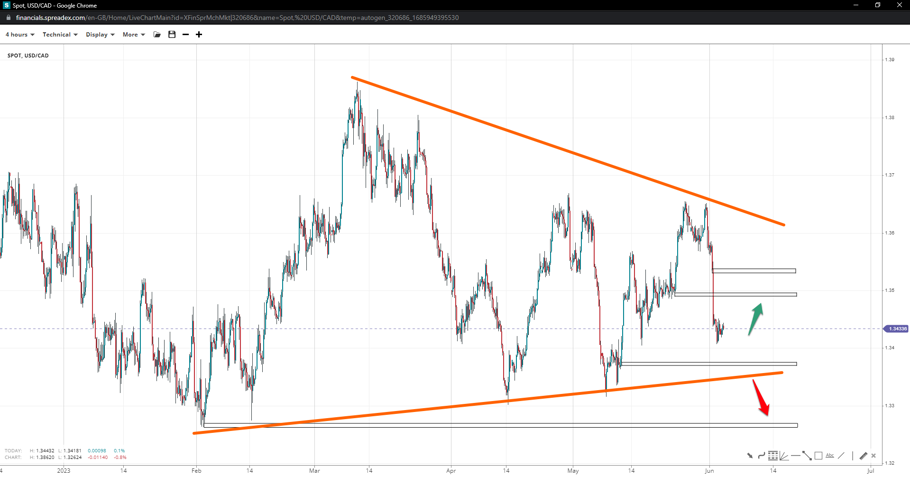The height and width of the screenshot is (477, 910).
Task: Select the rectangle drawing tool
Action: (818, 456)
